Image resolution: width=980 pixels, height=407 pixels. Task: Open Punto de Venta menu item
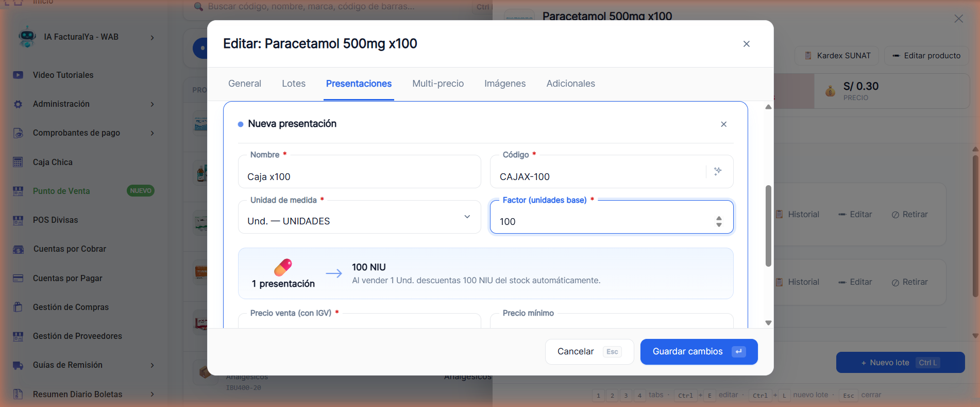61,191
